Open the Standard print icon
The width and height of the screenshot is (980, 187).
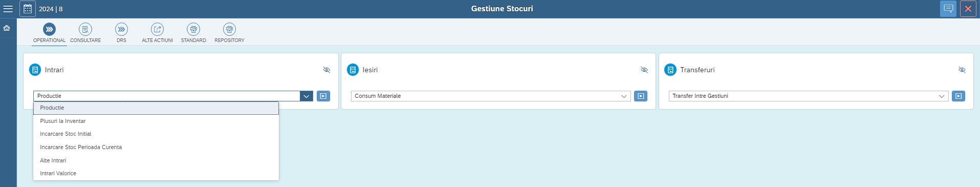pyautogui.click(x=193, y=29)
